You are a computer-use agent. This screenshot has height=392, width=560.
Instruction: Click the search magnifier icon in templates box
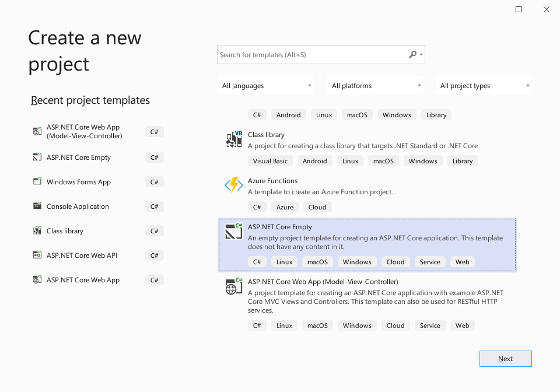[x=412, y=55]
